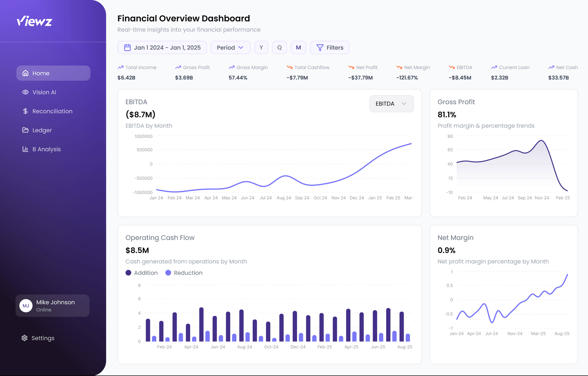Click the funnel icon on the Filters button
This screenshot has height=376, width=588.
pos(320,47)
